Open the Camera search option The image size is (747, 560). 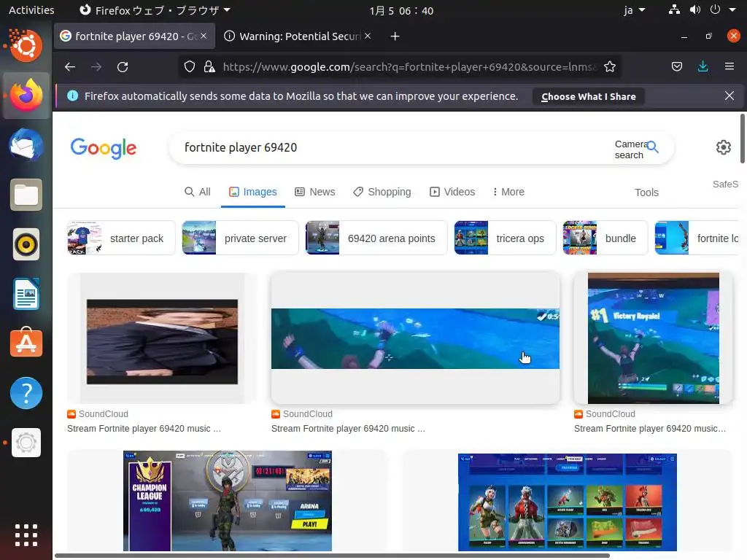(x=630, y=149)
